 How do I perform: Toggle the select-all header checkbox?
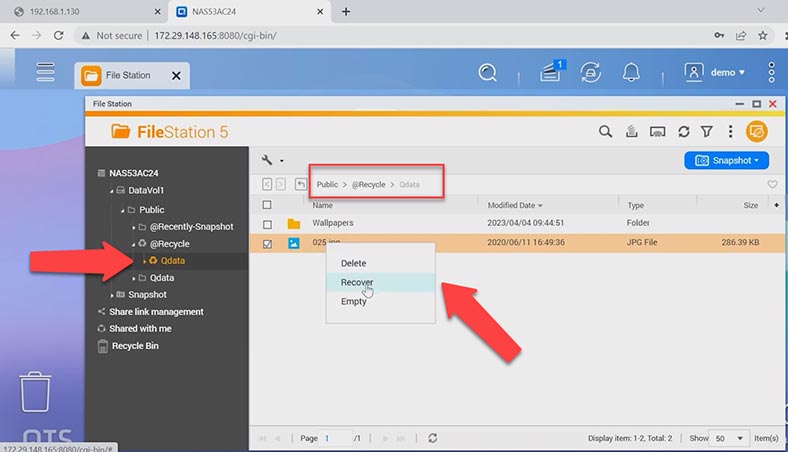click(267, 205)
